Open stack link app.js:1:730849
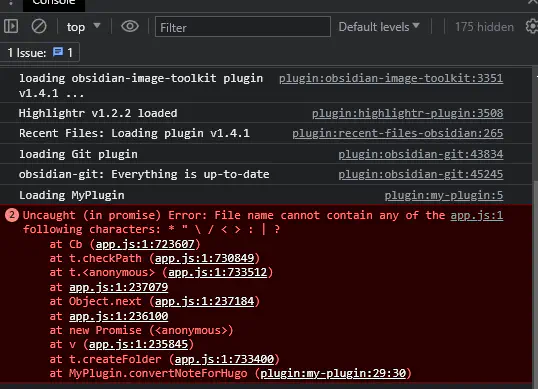 204,258
